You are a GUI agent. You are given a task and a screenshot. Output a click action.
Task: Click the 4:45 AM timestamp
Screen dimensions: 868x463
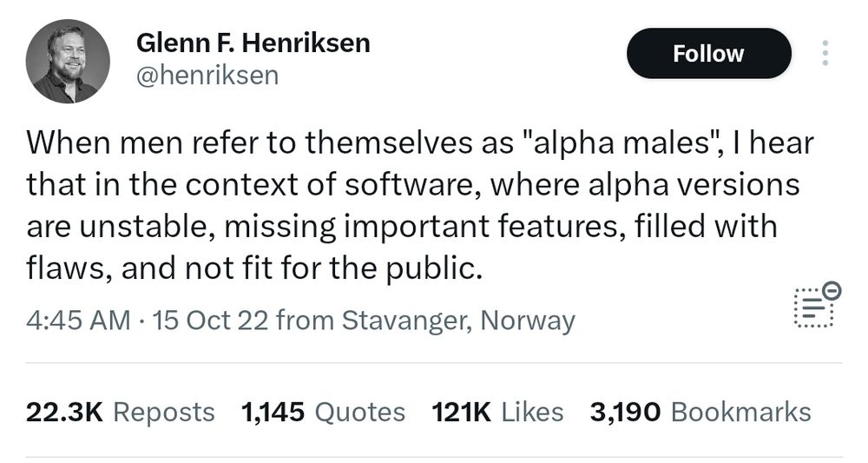coord(78,321)
